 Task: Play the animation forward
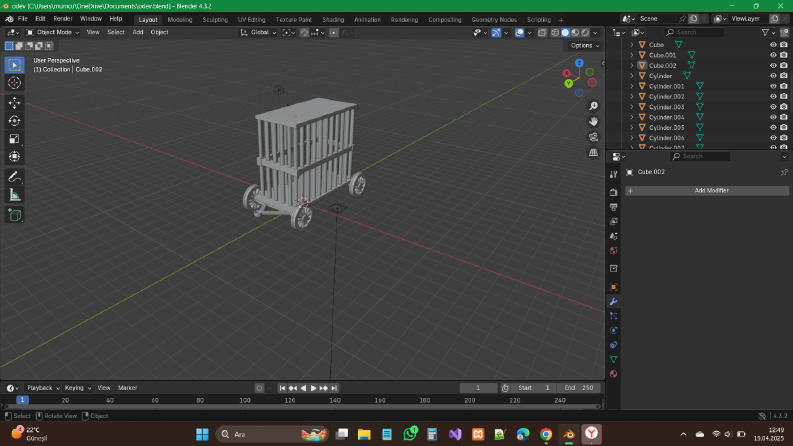pyautogui.click(x=313, y=388)
